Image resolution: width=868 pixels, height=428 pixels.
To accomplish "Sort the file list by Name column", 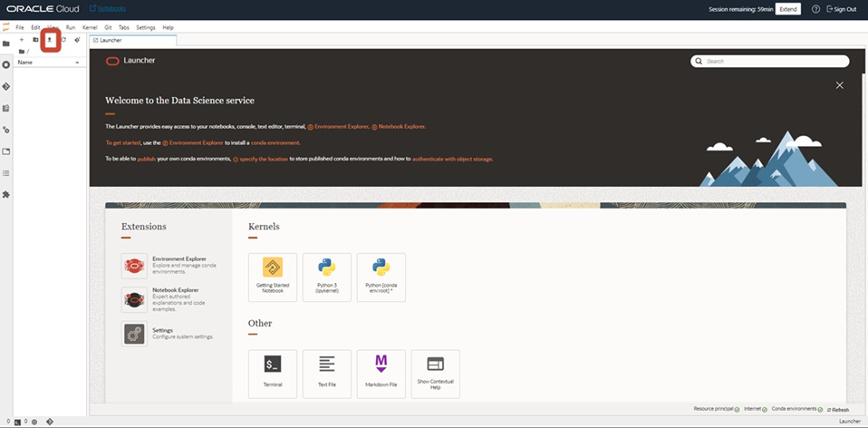I will 49,62.
